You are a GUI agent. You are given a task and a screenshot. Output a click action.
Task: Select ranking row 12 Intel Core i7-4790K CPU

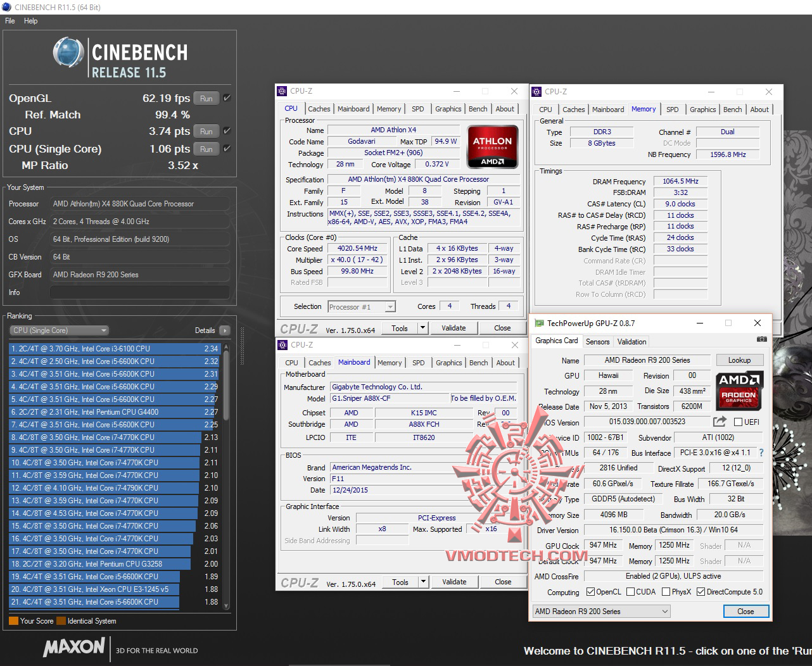pos(114,488)
